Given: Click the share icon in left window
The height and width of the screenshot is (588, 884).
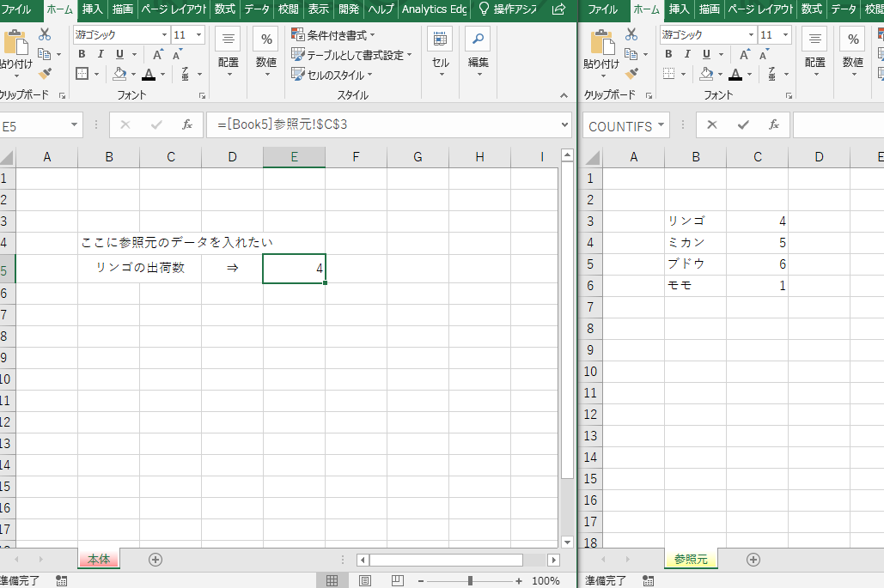Looking at the screenshot, I should (558, 9).
